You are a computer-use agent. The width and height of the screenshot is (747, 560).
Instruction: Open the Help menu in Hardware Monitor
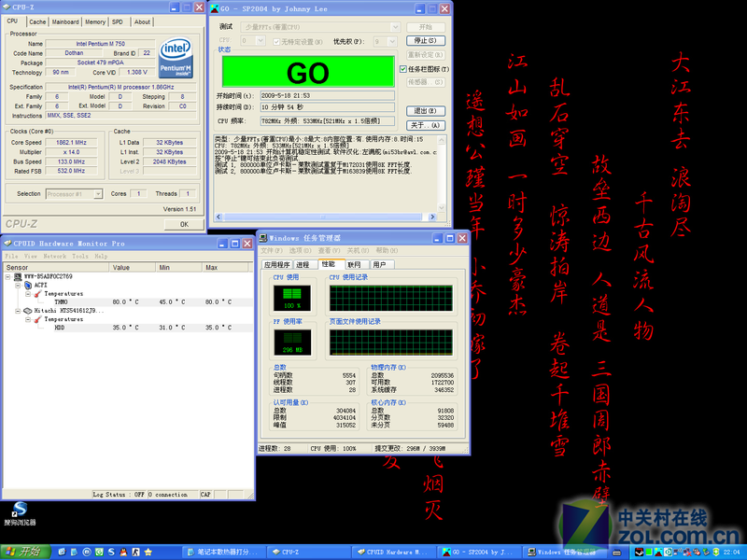pos(101,256)
